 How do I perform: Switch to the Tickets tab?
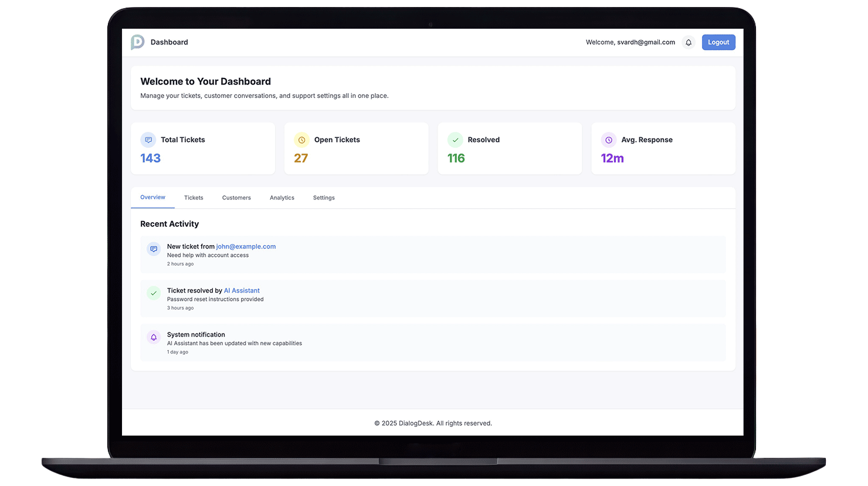click(x=194, y=198)
